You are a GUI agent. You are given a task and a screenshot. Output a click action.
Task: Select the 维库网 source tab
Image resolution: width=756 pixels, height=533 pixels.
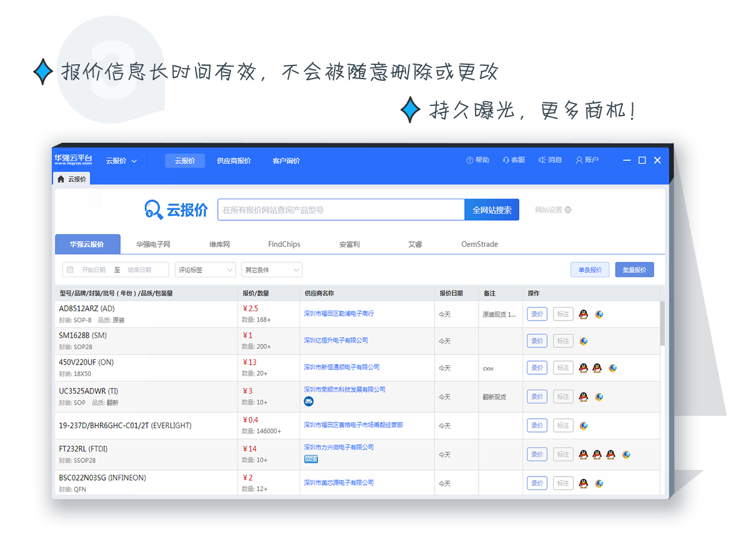pyautogui.click(x=220, y=244)
